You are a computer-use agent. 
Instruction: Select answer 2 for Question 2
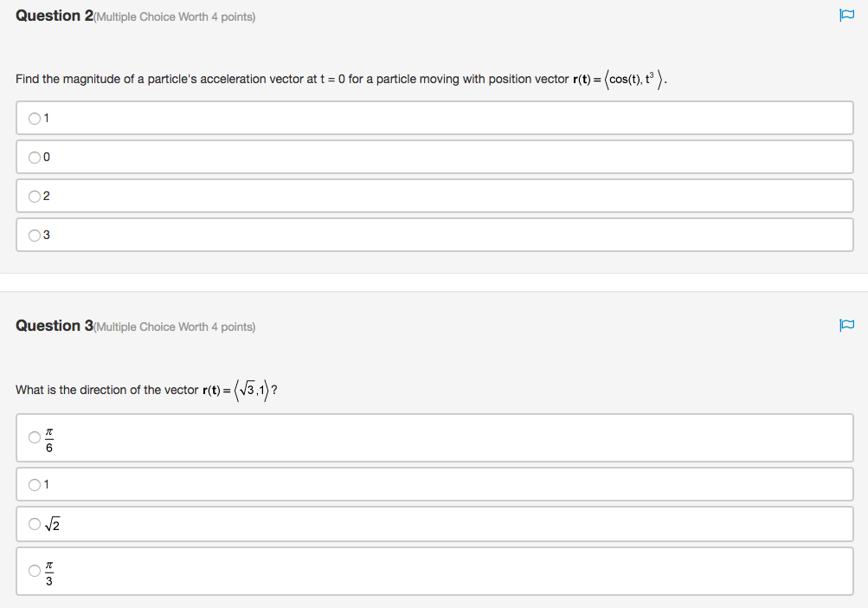(x=35, y=197)
